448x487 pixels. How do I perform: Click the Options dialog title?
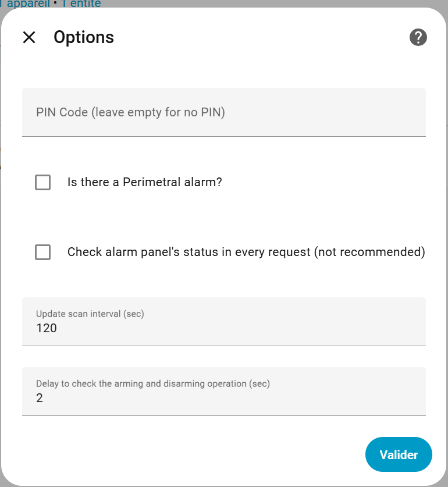pyautogui.click(x=84, y=38)
